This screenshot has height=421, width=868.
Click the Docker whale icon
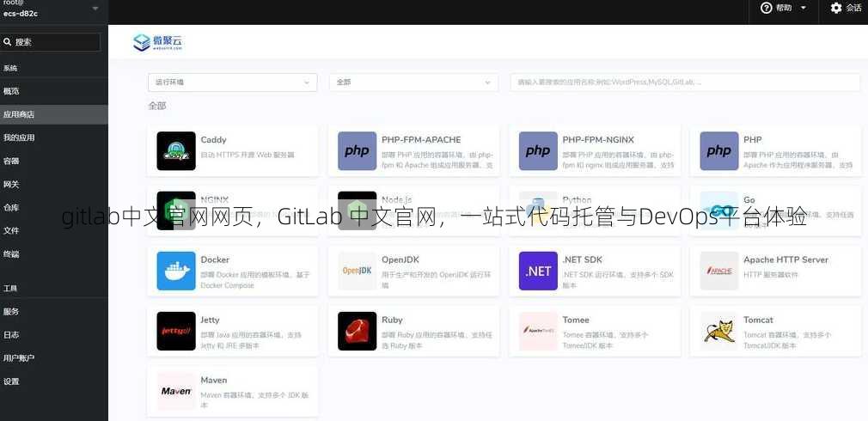pos(176,272)
